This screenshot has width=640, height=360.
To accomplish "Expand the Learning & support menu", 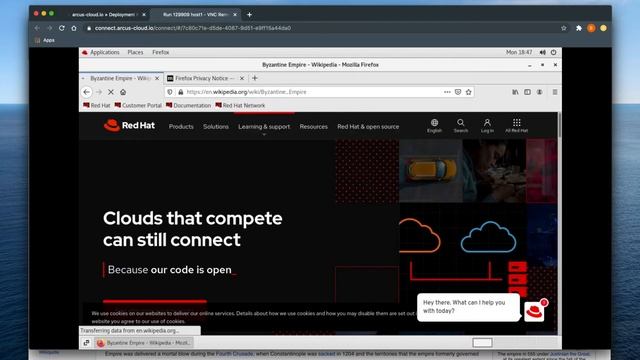I will click(x=264, y=127).
